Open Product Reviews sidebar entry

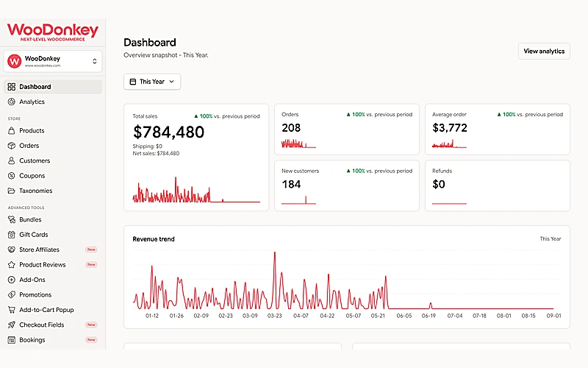point(53,265)
